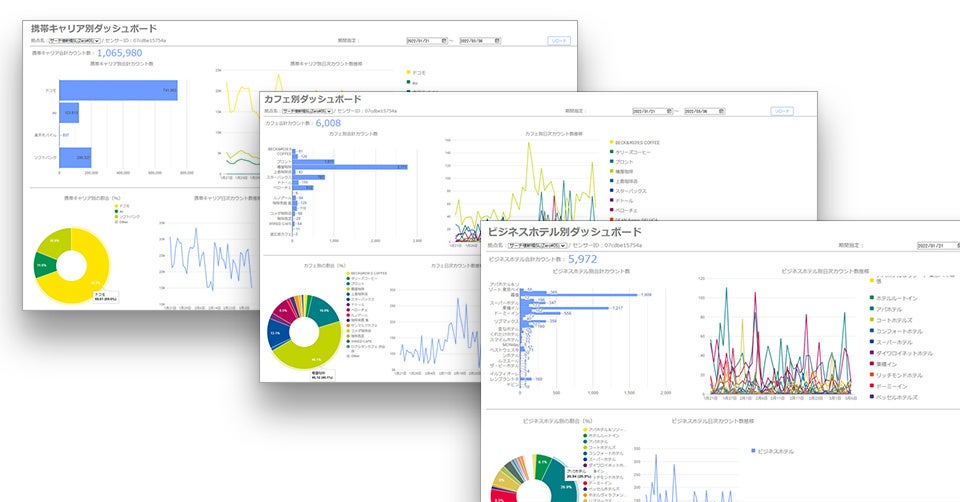Viewport: 960px width, 502px height.
Task: Select the 1,608 bar in hotel bar chart
Action: pyautogui.click(x=579, y=295)
